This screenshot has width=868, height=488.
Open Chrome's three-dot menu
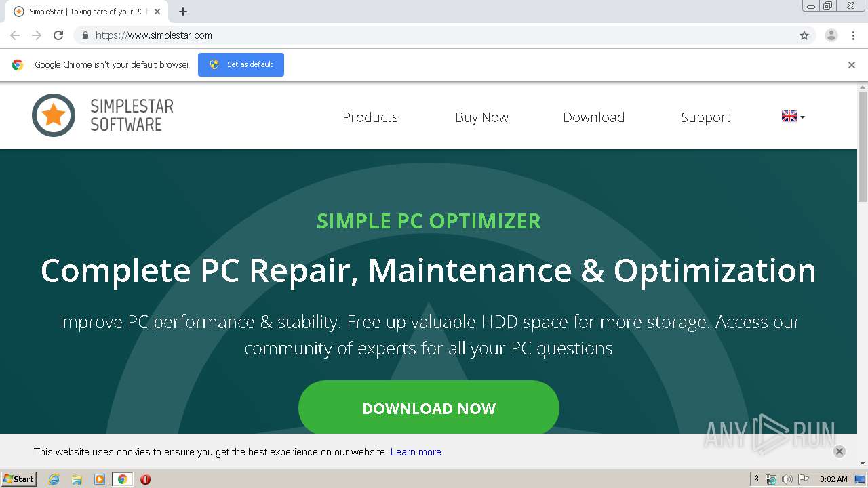[853, 35]
